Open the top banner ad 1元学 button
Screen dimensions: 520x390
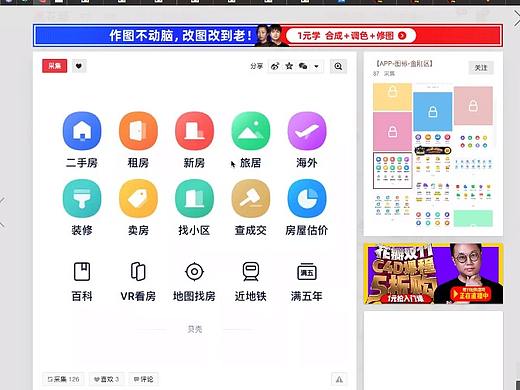[x=351, y=35]
